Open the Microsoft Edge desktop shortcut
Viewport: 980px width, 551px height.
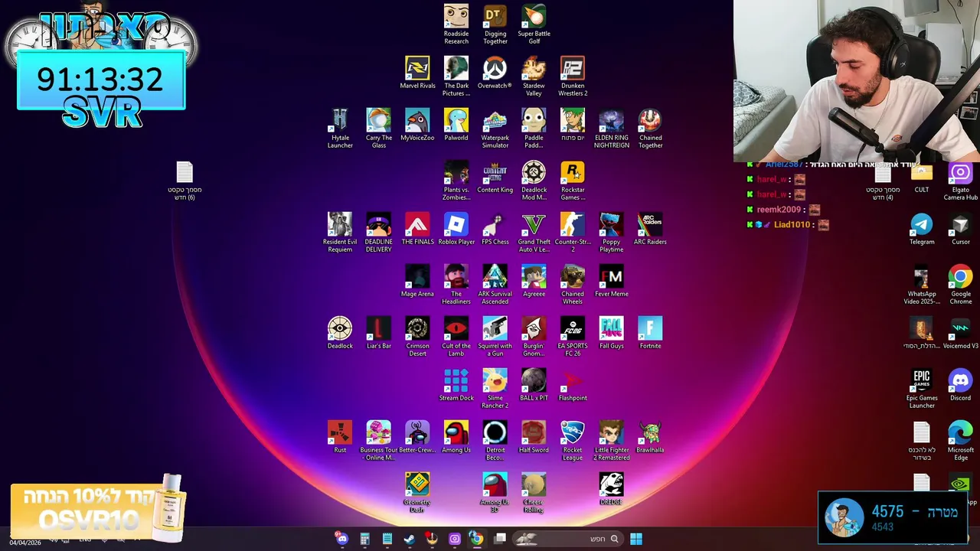pos(961,440)
